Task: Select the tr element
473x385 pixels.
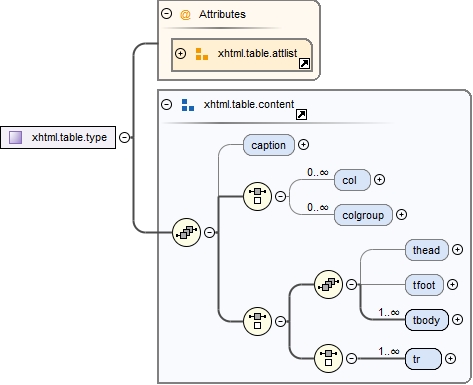Action: click(423, 359)
